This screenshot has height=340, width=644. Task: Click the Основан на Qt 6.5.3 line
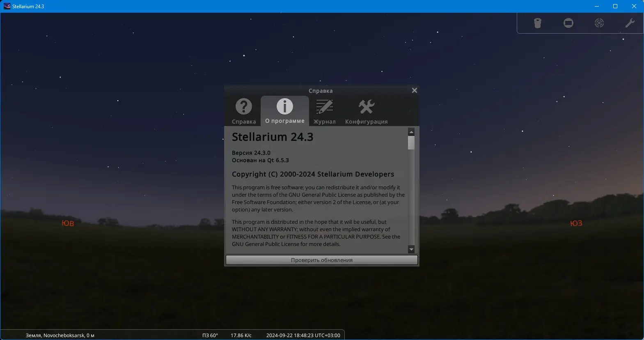coord(260,160)
